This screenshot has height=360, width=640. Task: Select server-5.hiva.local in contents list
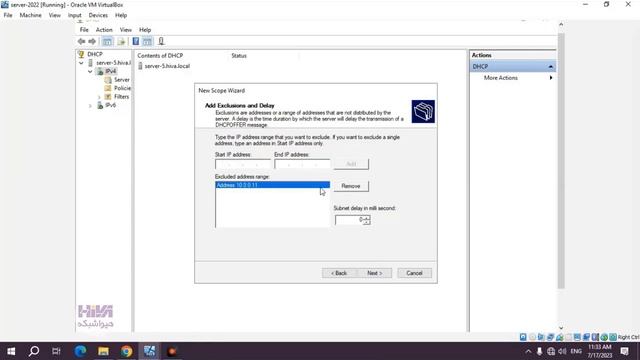[x=167, y=66]
